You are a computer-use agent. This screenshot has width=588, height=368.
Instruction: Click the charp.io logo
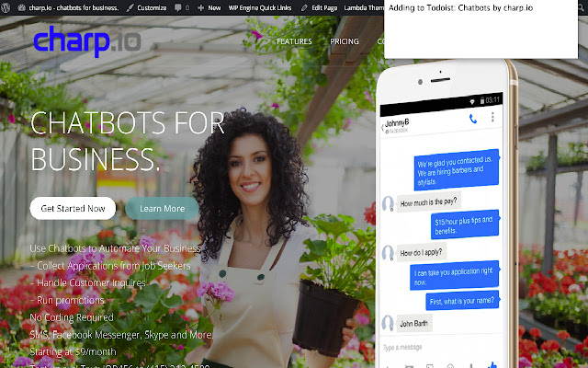pyautogui.click(x=87, y=40)
